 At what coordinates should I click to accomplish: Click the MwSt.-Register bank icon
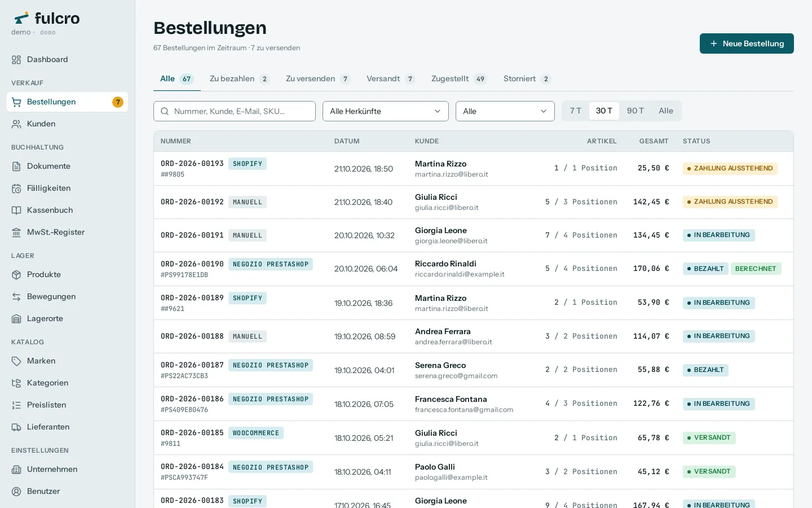pyautogui.click(x=16, y=233)
